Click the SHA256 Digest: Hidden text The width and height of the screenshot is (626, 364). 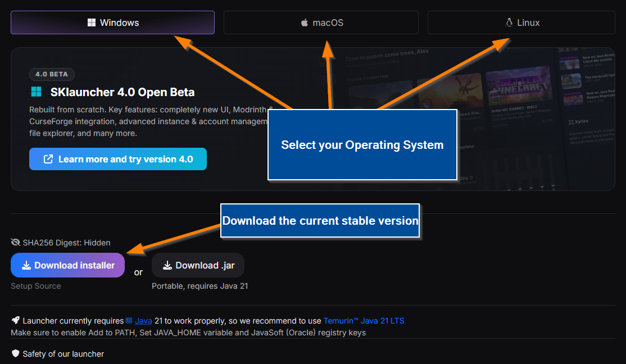(x=67, y=243)
